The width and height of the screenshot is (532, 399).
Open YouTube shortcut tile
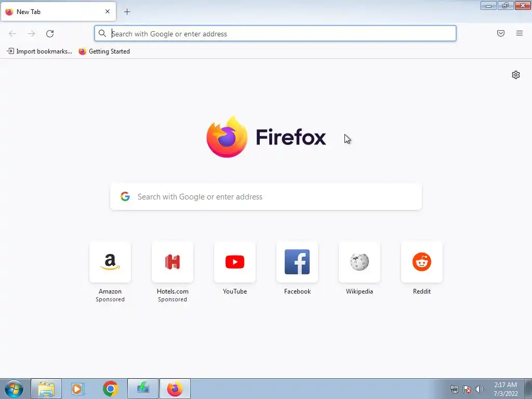tap(235, 262)
